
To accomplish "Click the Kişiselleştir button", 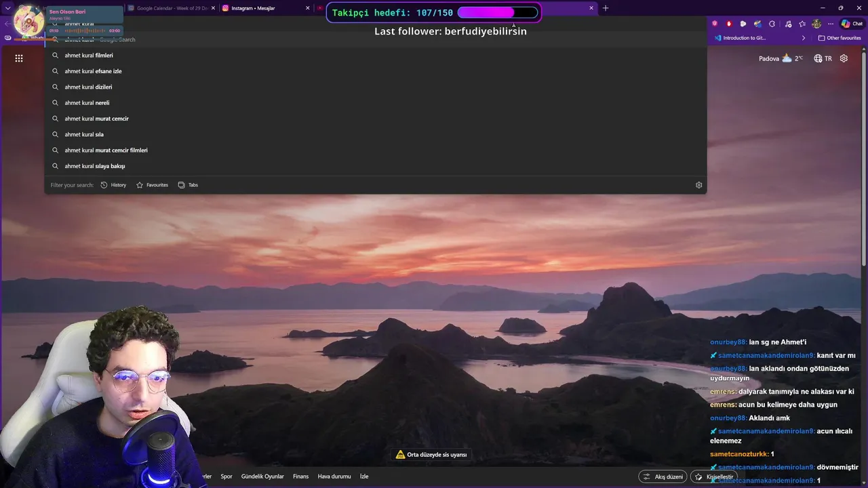I will 714,476.
